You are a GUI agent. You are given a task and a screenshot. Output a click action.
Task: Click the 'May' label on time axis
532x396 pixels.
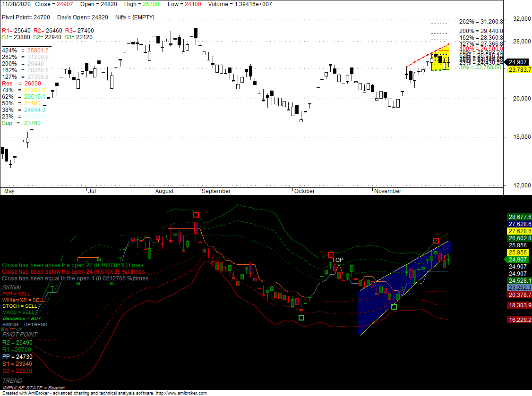point(9,191)
